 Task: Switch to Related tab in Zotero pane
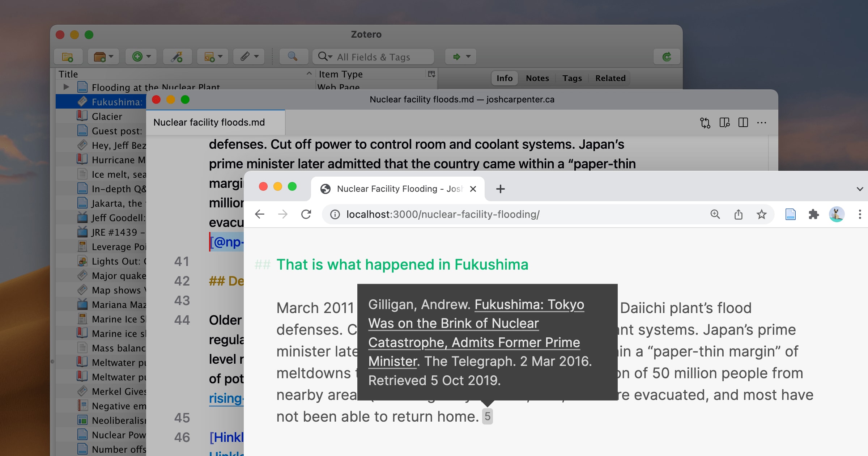tap(610, 78)
